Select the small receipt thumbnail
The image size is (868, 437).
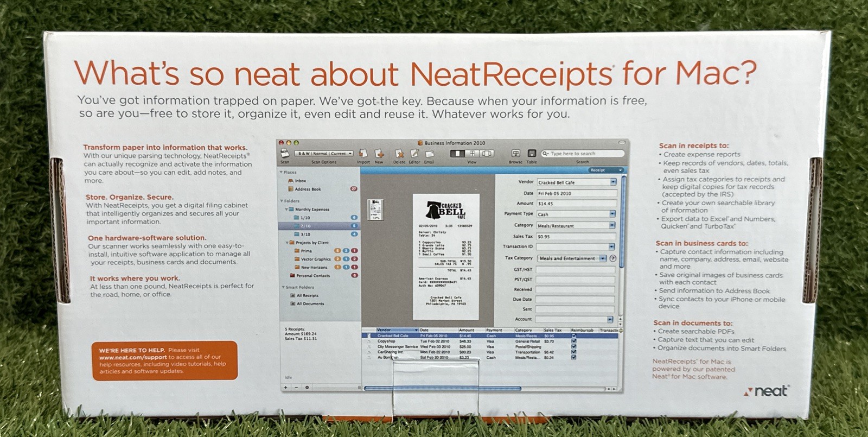tap(376, 210)
